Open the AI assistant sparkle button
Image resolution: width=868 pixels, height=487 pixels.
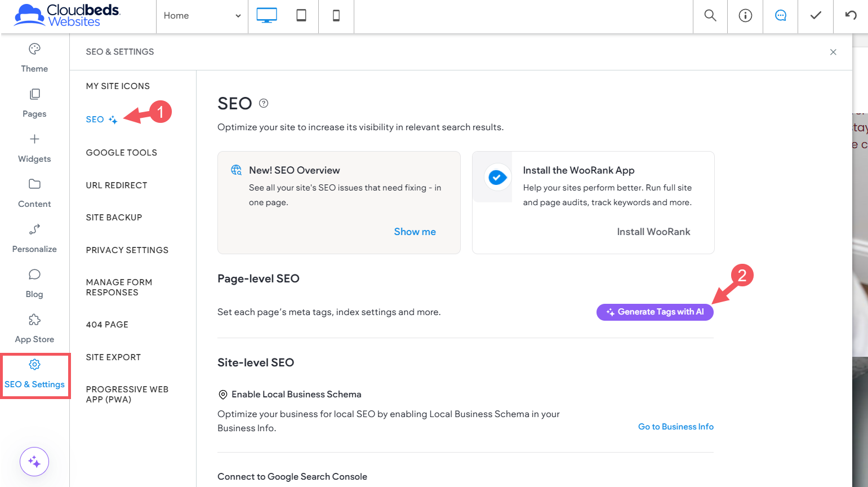pyautogui.click(x=34, y=462)
